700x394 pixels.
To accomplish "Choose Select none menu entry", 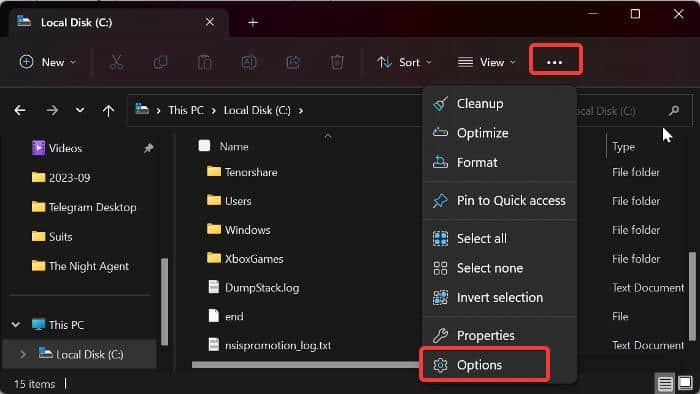I will click(500, 268).
